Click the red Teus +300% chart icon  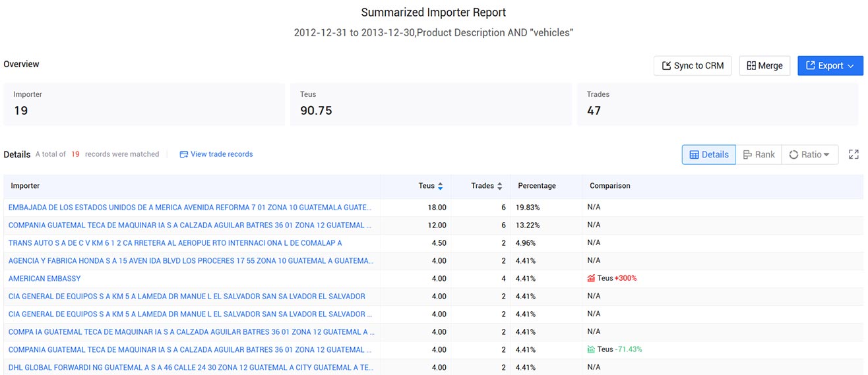tap(591, 278)
